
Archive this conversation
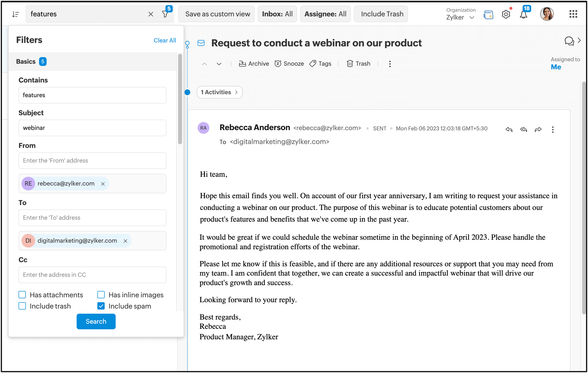tap(254, 64)
